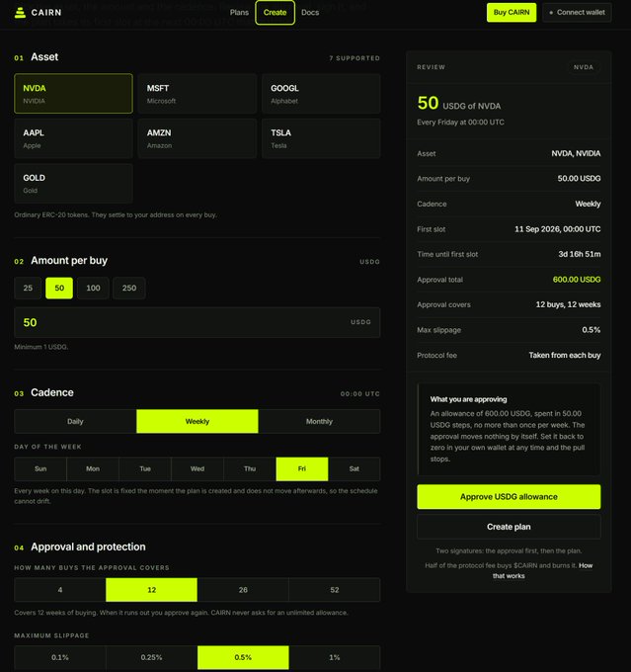This screenshot has height=672, width=631.
Task: Select 0.25% maximum slippage
Action: click(152, 657)
